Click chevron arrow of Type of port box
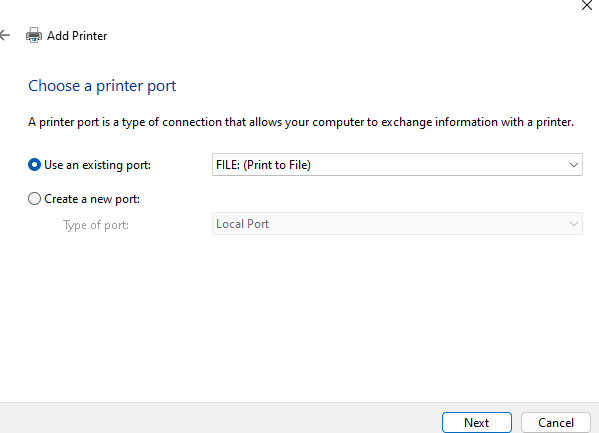 [x=573, y=224]
